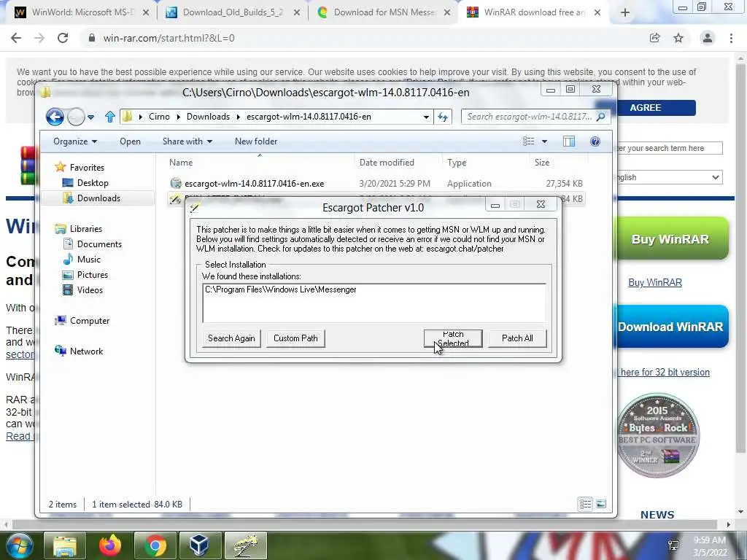747x560 pixels.
Task: Click the Buy WinRAR text link
Action: point(655,282)
